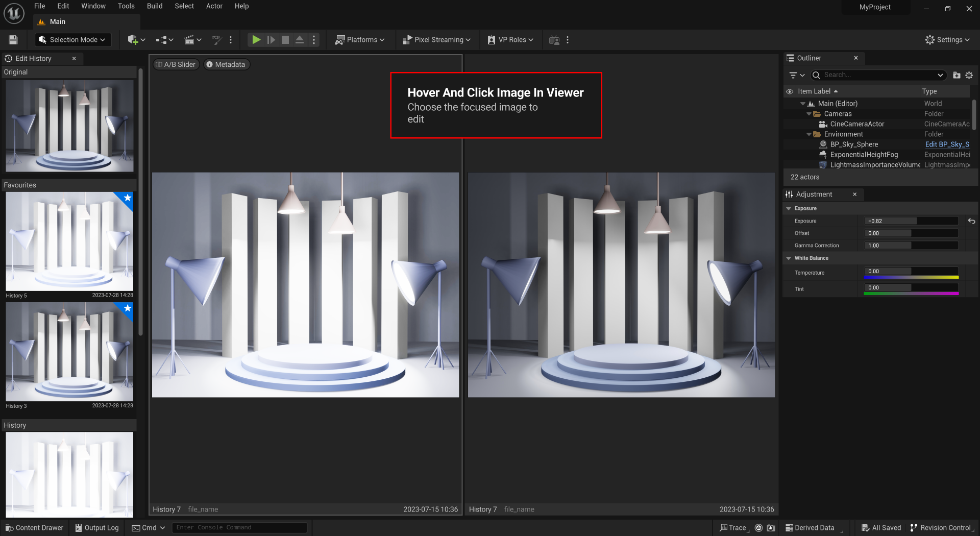980x536 pixels.
Task: Click the frame skip play button
Action: tap(271, 40)
